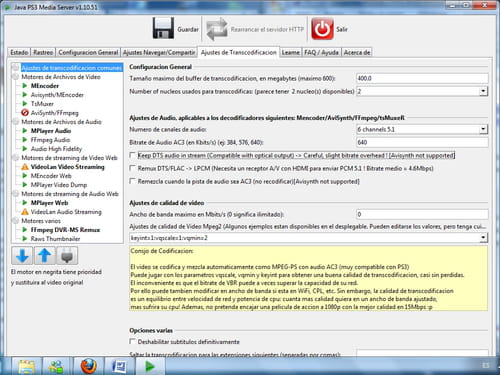Click green arrow icon next to FFmpeg Audio
500x375 pixels.
pos(25,140)
